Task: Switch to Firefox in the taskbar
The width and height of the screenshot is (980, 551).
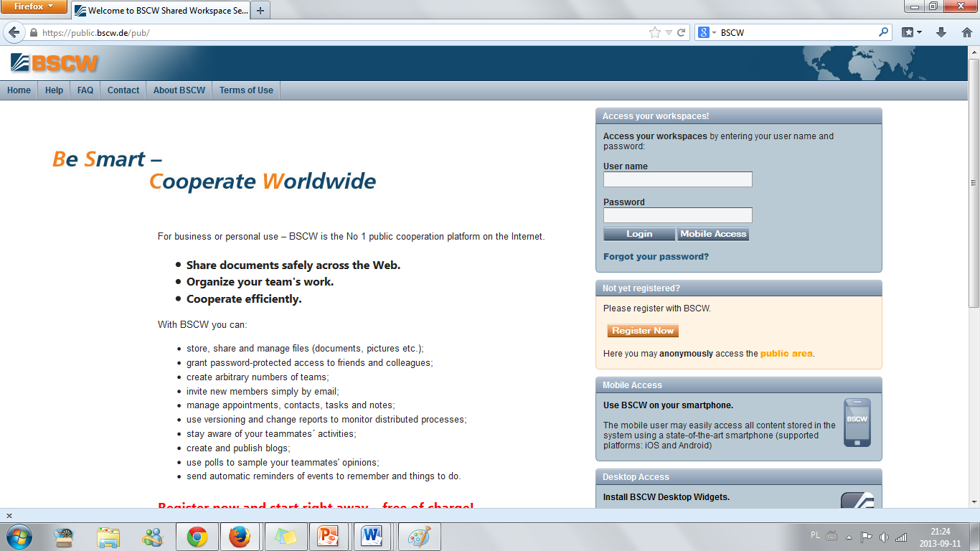Action: point(240,537)
